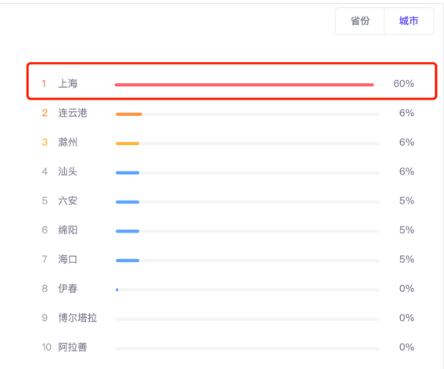Select the 汕头 city label
Screen dimensions: 444x369
coord(68,171)
